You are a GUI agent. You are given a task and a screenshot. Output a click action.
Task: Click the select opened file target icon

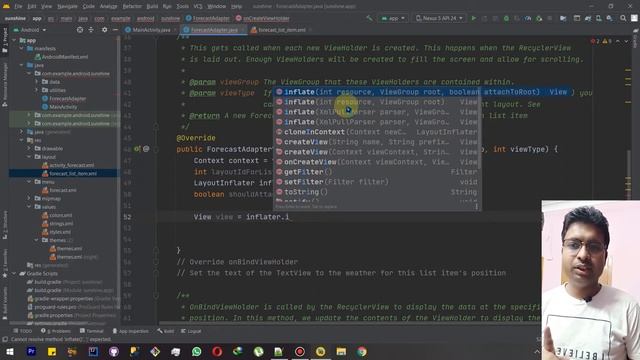80,30
